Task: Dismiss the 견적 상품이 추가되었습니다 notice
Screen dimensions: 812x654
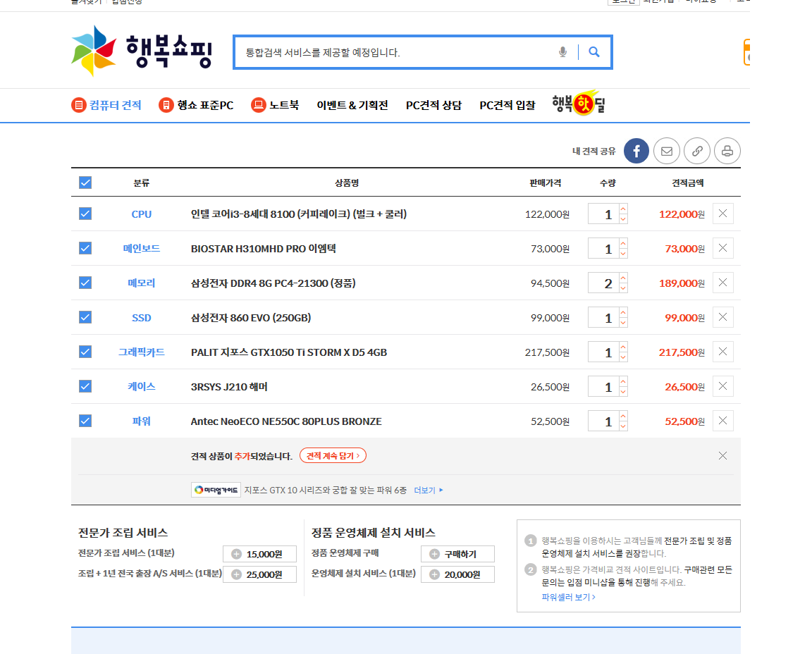Action: pyautogui.click(x=723, y=456)
